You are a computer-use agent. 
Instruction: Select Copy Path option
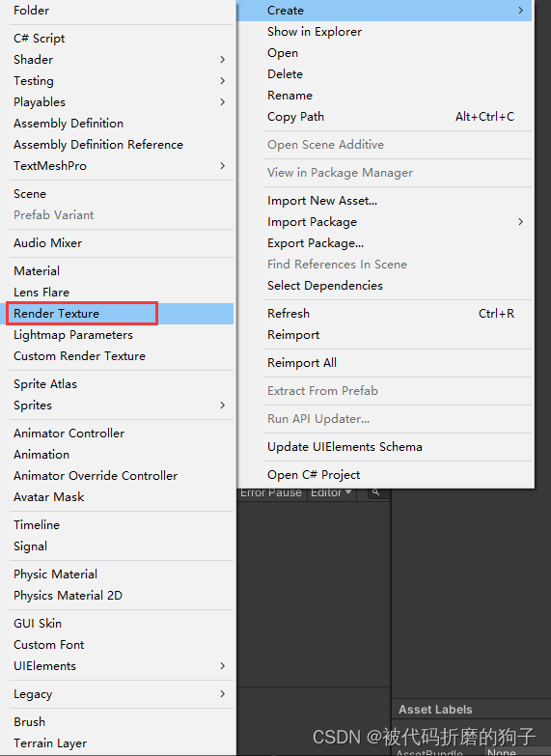pyautogui.click(x=385, y=117)
